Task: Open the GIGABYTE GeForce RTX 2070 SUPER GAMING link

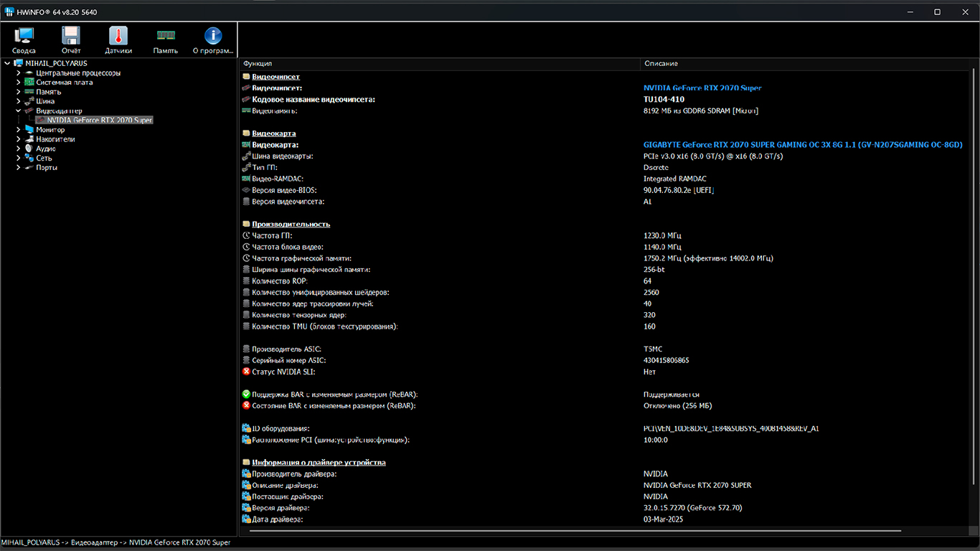Action: tap(803, 145)
